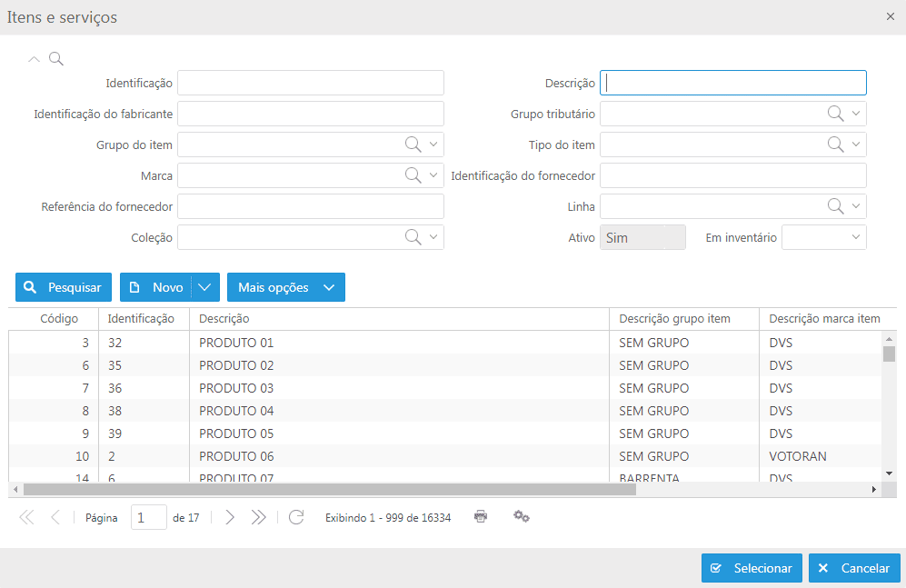The image size is (906, 588).
Task: Click the print icon in pagination bar
Action: [481, 516]
